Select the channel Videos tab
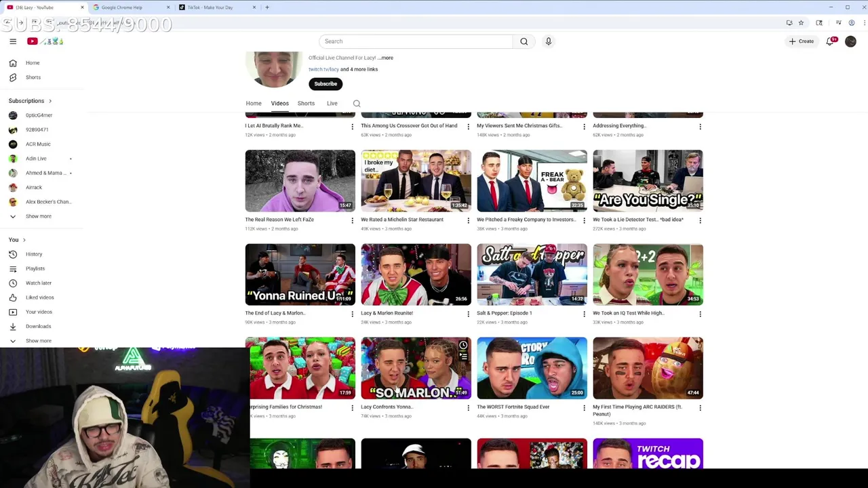 click(280, 104)
